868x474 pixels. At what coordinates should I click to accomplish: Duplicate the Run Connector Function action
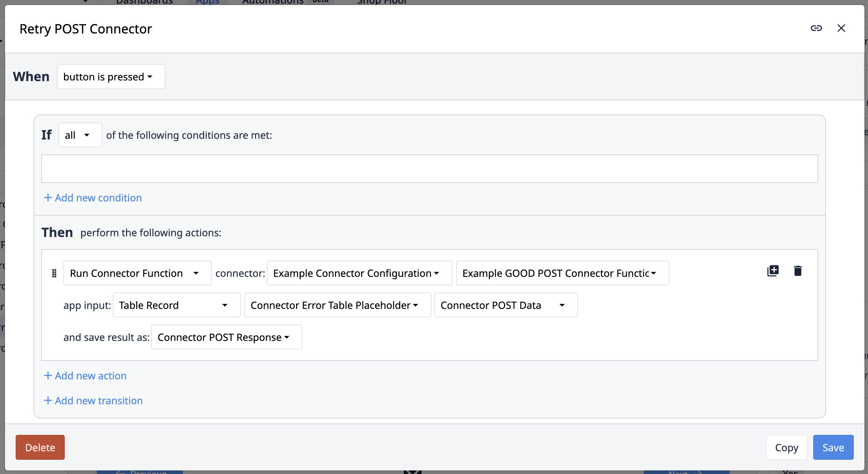[x=773, y=271]
